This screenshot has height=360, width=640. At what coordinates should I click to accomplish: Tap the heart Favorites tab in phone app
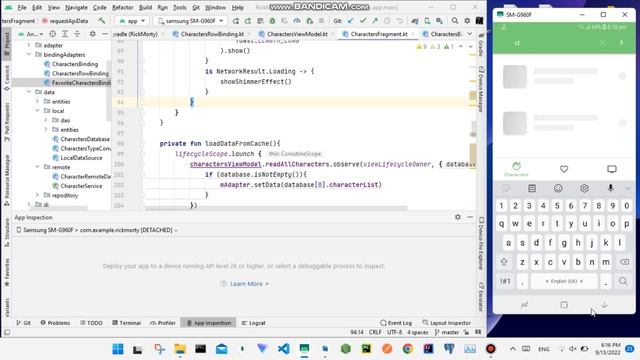click(564, 169)
